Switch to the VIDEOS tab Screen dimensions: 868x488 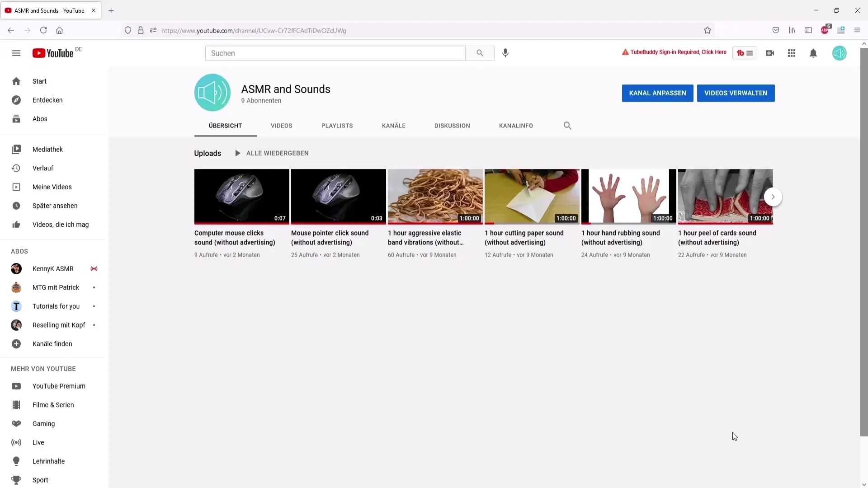[281, 126]
